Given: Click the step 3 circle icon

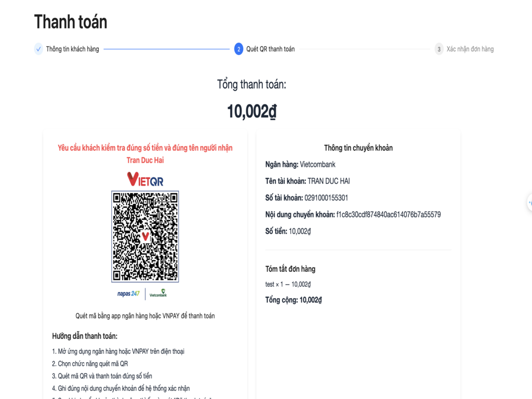Looking at the screenshot, I should pyautogui.click(x=439, y=49).
